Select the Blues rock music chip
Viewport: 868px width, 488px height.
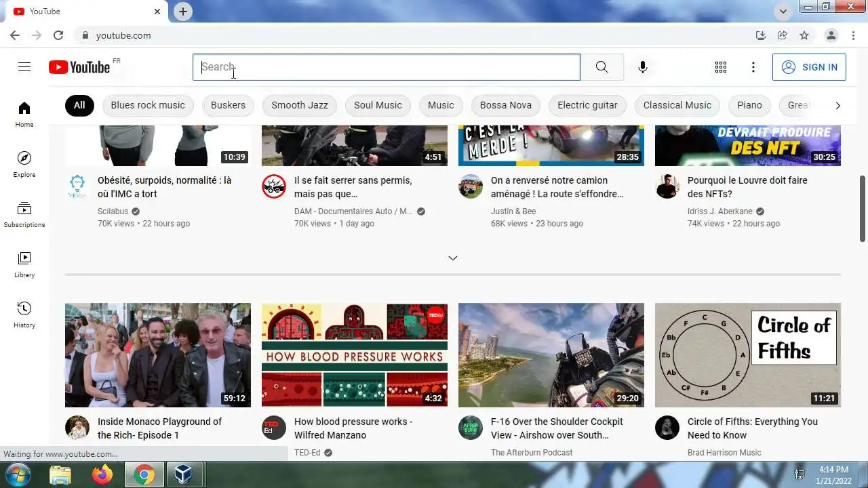(x=148, y=105)
